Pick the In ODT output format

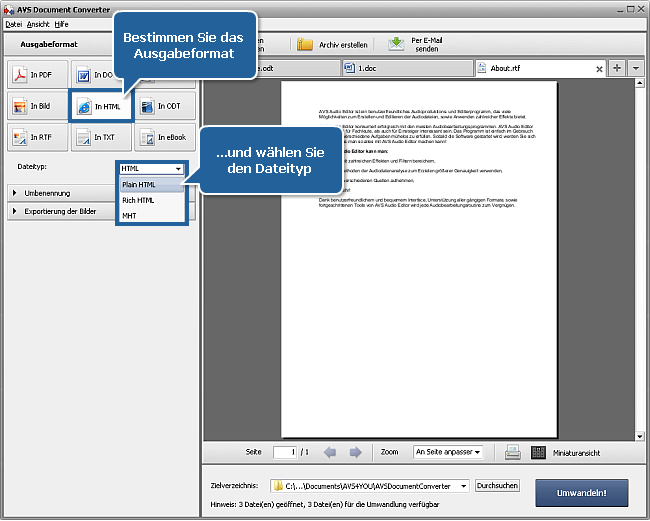(x=162, y=106)
